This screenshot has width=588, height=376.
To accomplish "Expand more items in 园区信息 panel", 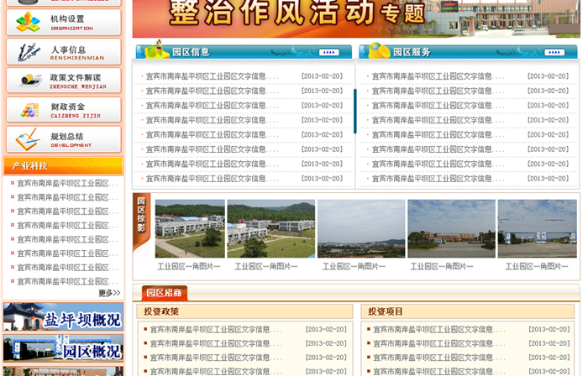I will click(328, 52).
